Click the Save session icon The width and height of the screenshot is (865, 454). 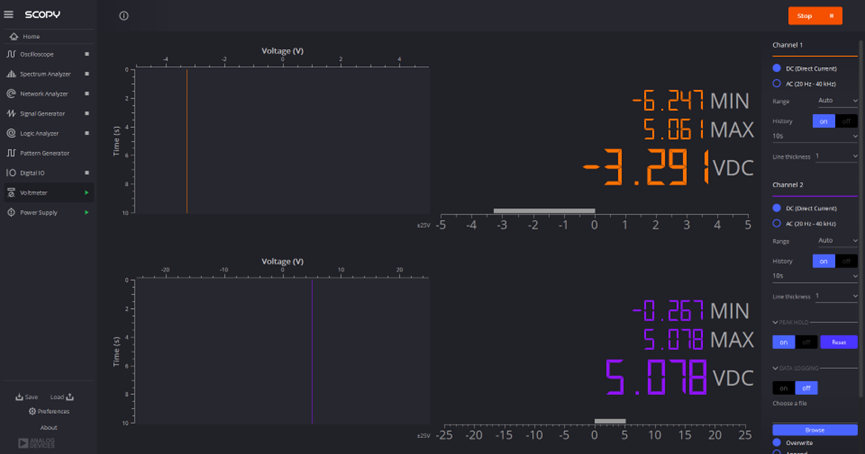19,397
